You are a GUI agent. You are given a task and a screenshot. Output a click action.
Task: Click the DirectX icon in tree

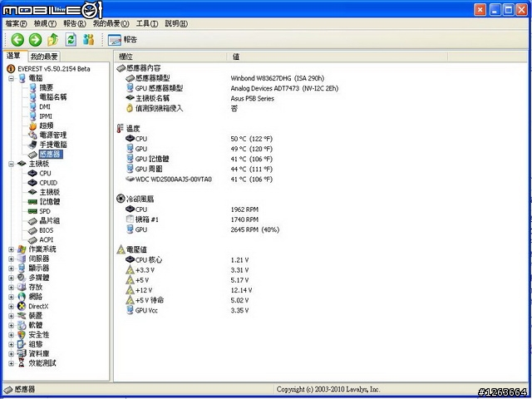click(22, 307)
